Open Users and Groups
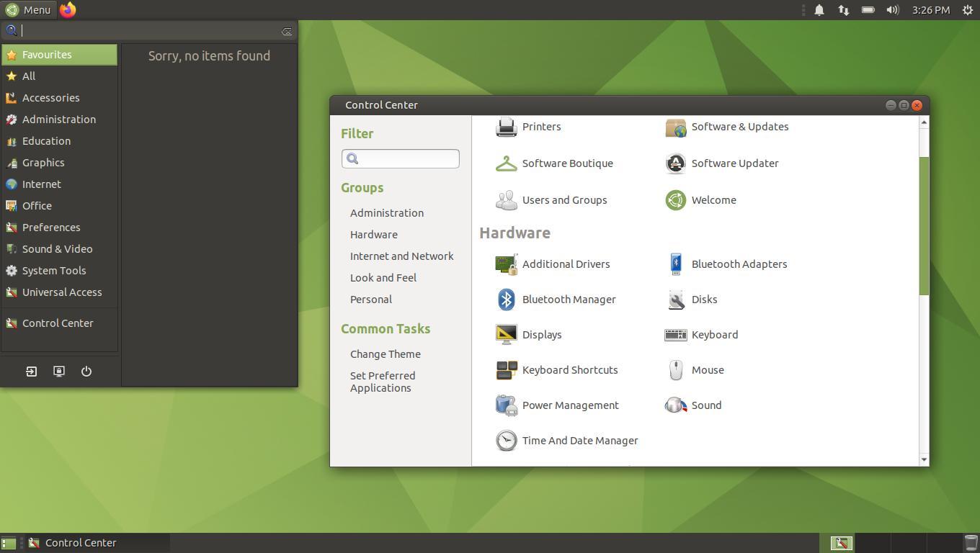 pyautogui.click(x=564, y=199)
